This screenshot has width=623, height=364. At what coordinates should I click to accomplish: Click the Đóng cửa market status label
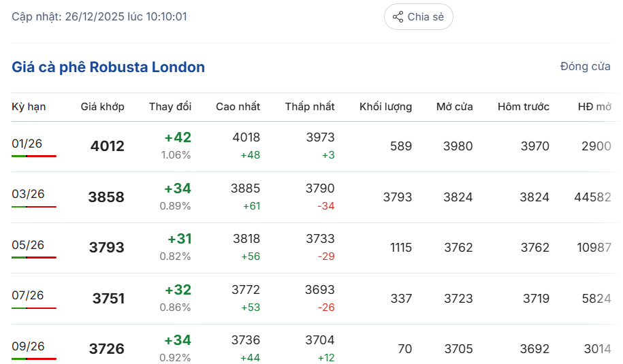(x=585, y=67)
